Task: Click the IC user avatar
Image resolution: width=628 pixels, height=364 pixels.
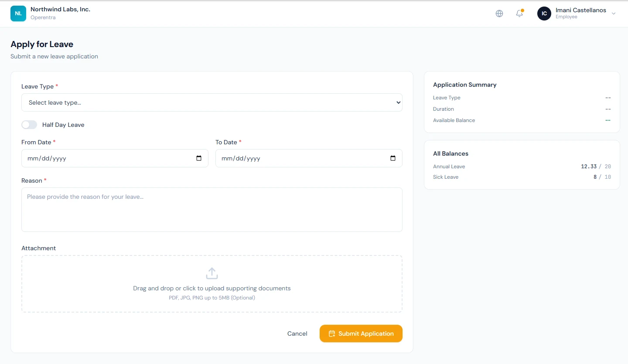Action: (x=544, y=14)
